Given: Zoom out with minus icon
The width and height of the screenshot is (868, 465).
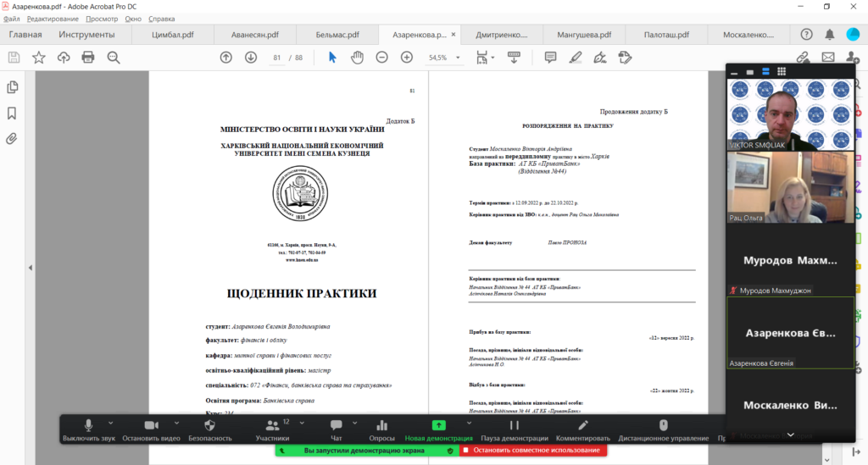Looking at the screenshot, I should (382, 58).
